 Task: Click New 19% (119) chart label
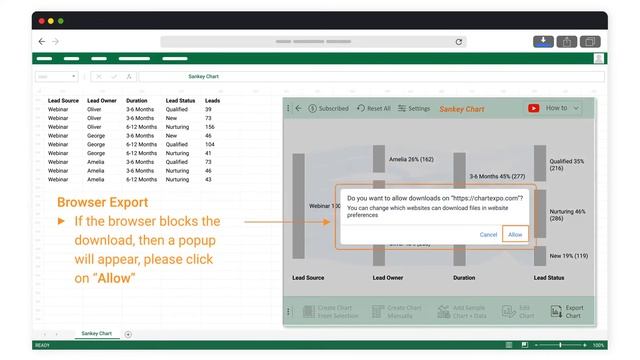pos(569,256)
